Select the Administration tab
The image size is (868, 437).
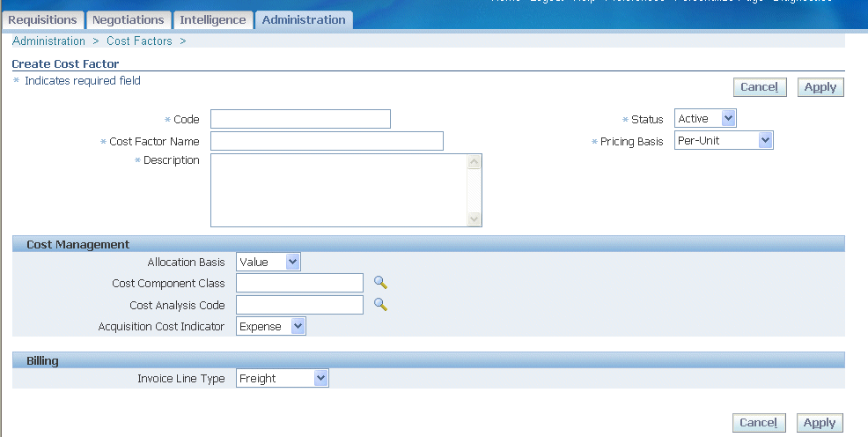tap(304, 20)
